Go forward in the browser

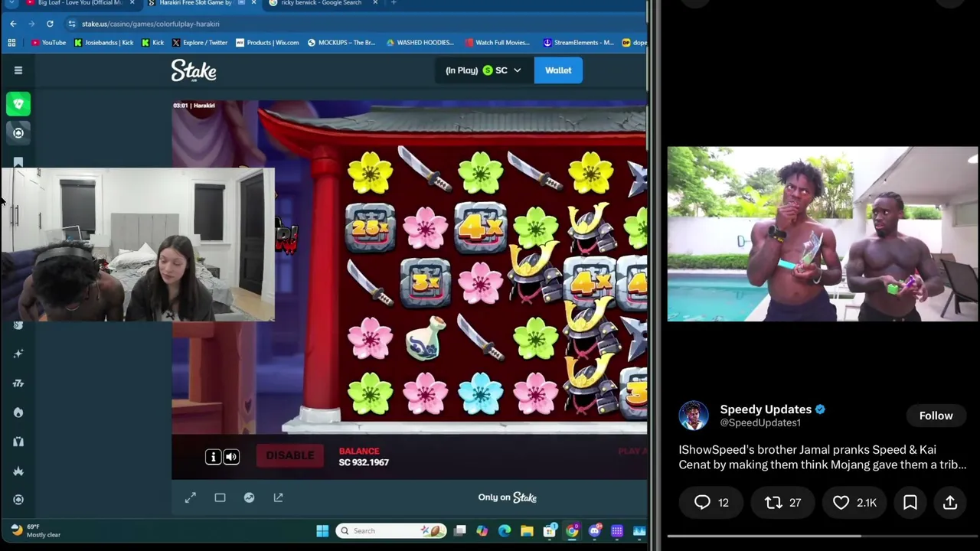(31, 24)
